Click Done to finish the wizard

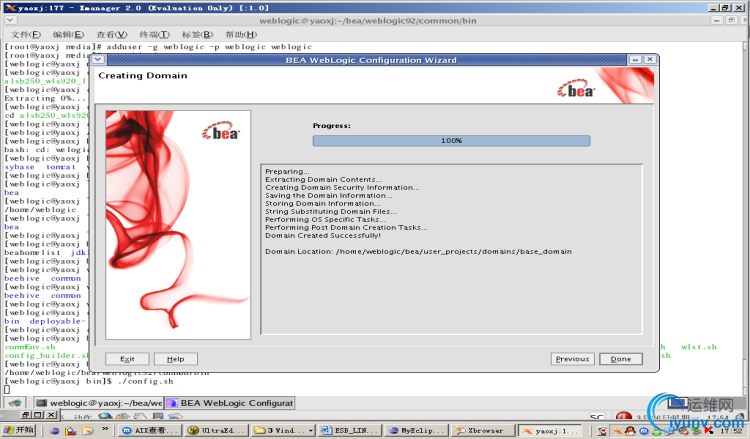pos(620,359)
